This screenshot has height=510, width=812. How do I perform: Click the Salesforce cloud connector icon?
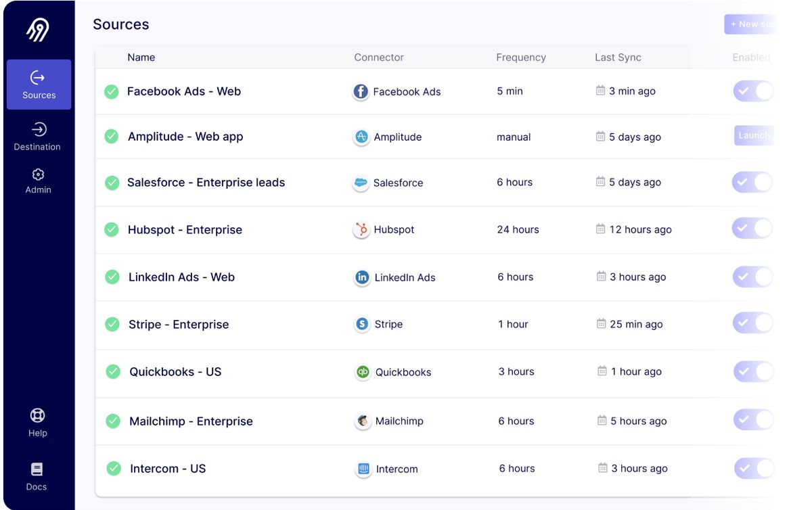click(361, 182)
